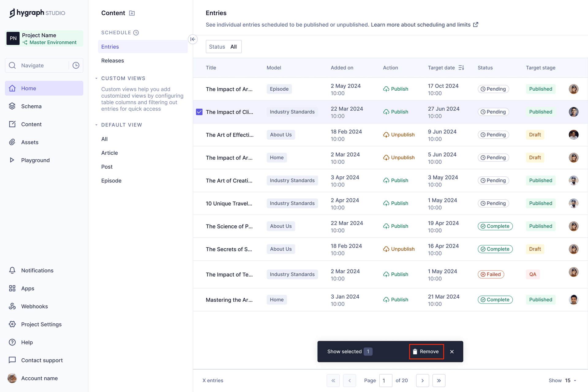Go to the next page arrow
This screenshot has width=588, height=392.
(423, 380)
